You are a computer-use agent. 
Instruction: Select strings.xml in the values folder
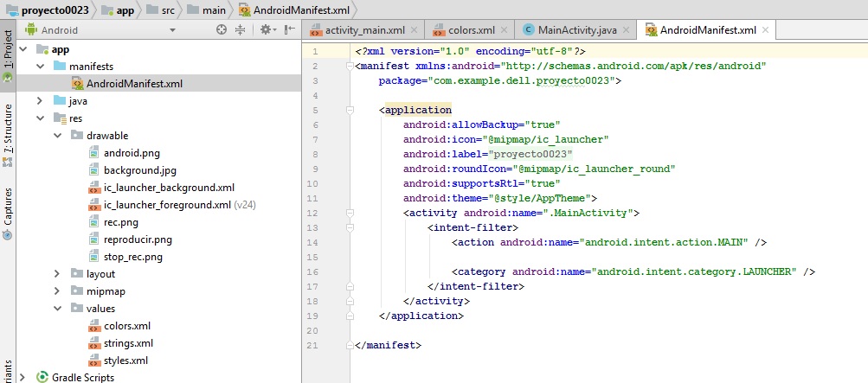click(x=128, y=342)
